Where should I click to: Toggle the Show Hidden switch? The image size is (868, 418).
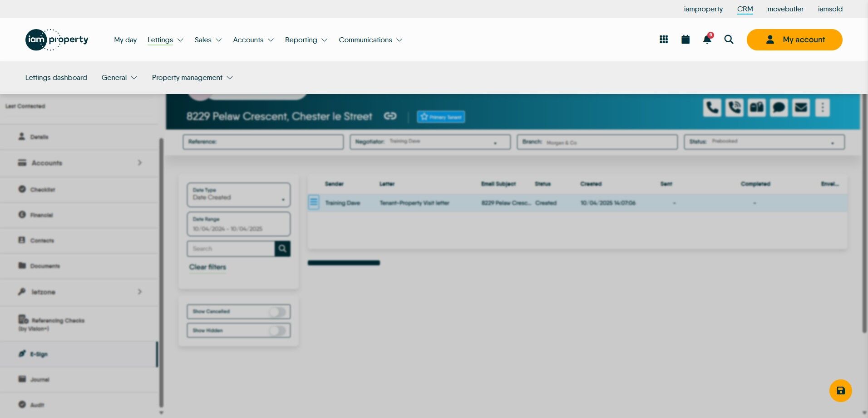[x=277, y=331]
